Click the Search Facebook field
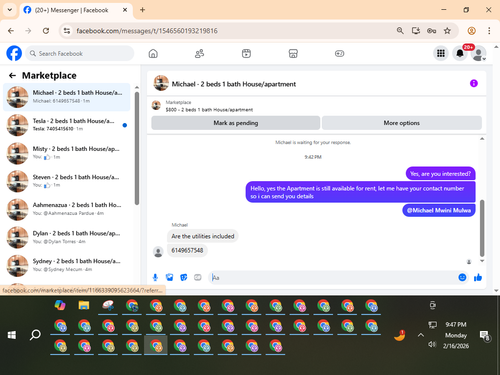The height and width of the screenshot is (375, 500). 79,53
